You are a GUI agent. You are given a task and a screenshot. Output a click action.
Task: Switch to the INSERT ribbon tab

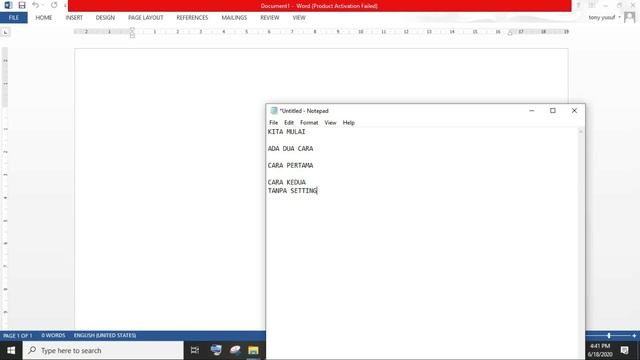pos(74,18)
